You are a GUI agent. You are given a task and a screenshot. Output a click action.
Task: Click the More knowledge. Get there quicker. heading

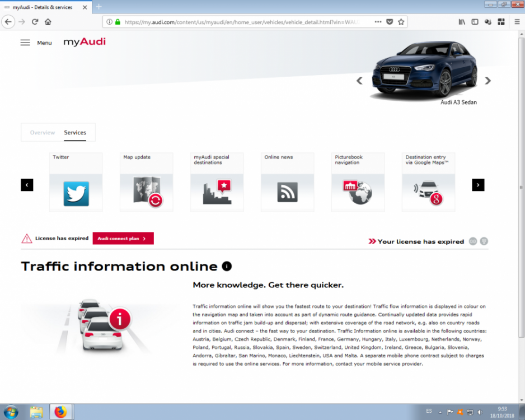click(x=268, y=285)
